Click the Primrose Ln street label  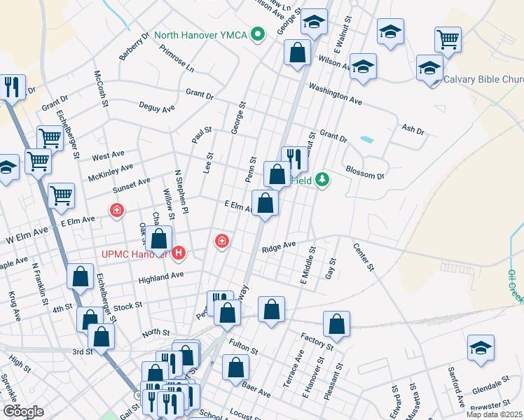(177, 58)
